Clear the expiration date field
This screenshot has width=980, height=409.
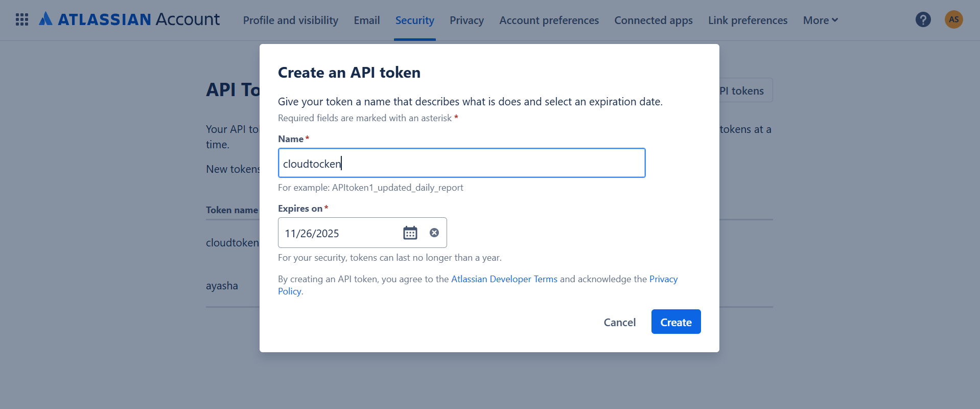pos(434,233)
